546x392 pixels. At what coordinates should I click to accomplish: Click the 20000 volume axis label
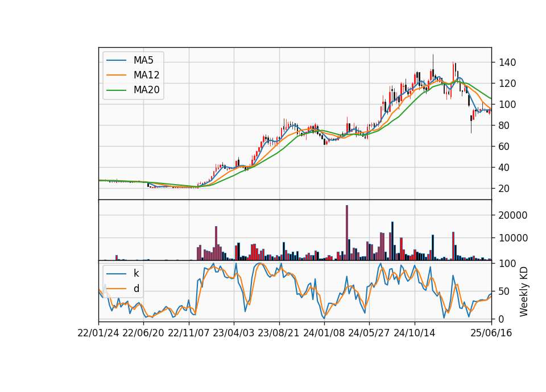(513, 215)
